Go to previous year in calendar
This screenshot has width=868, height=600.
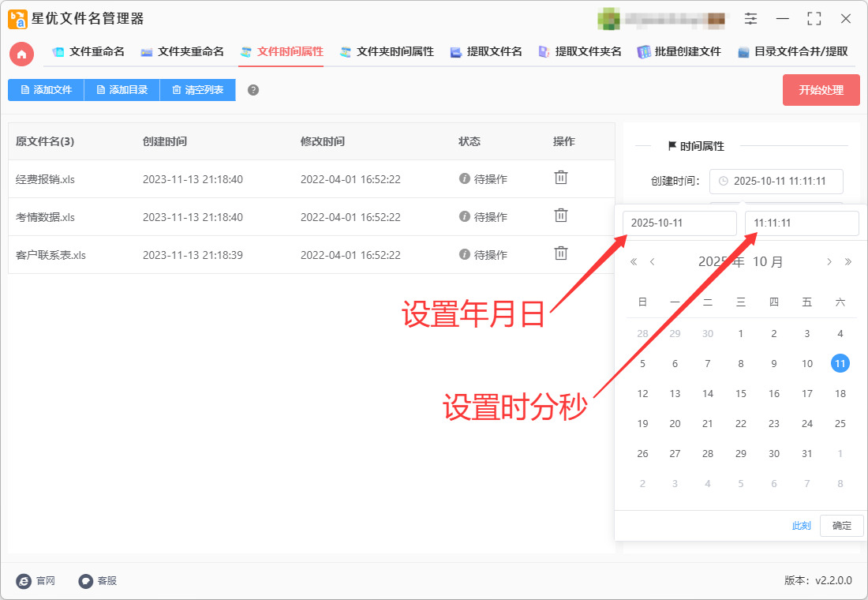(x=634, y=261)
